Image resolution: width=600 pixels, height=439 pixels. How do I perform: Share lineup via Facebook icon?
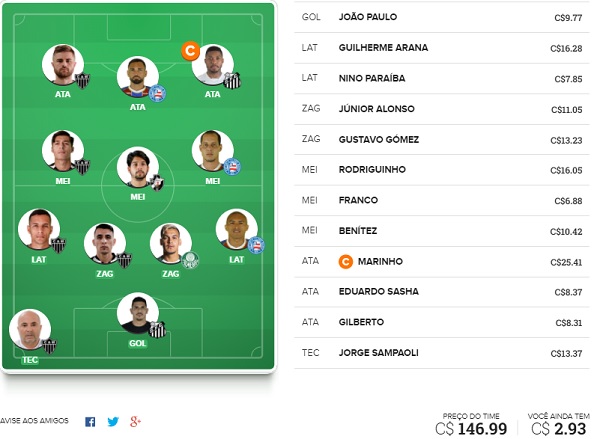point(90,422)
